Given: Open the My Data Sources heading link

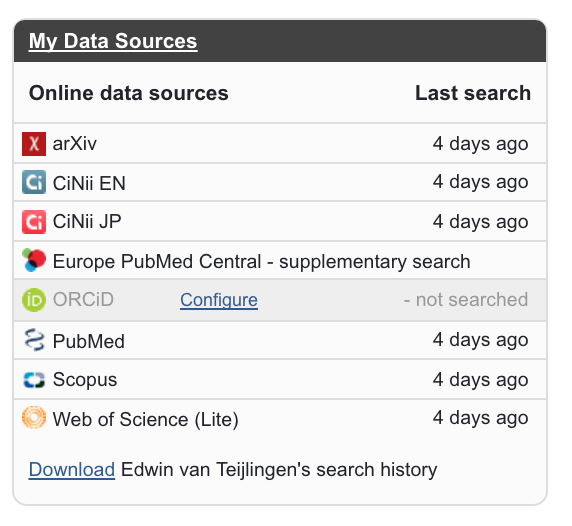Looking at the screenshot, I should 113,41.
